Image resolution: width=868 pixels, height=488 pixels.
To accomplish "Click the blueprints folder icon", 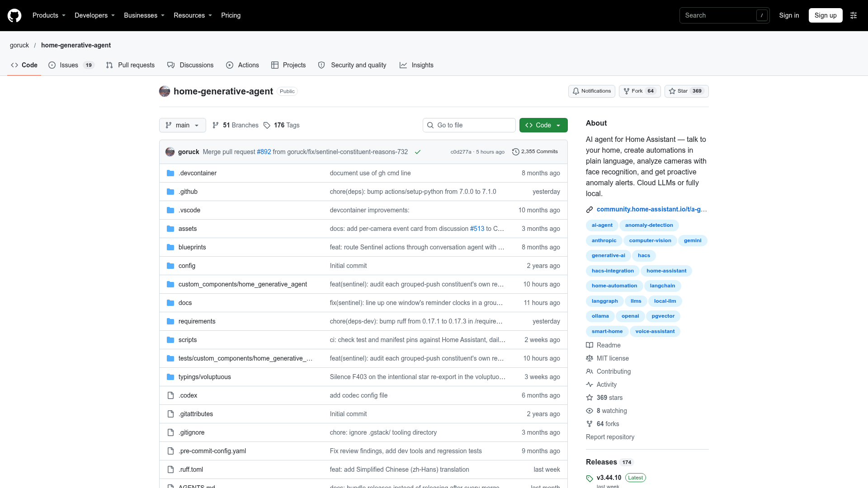I will pyautogui.click(x=170, y=247).
